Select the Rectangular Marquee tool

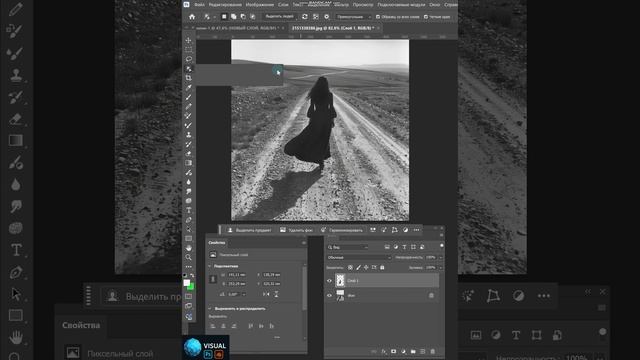189,49
